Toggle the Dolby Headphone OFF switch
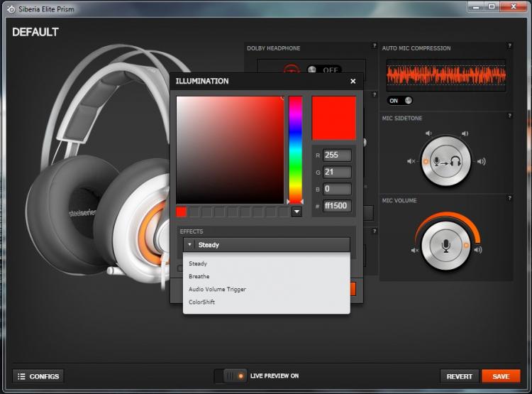This screenshot has width=532, height=394. click(323, 70)
